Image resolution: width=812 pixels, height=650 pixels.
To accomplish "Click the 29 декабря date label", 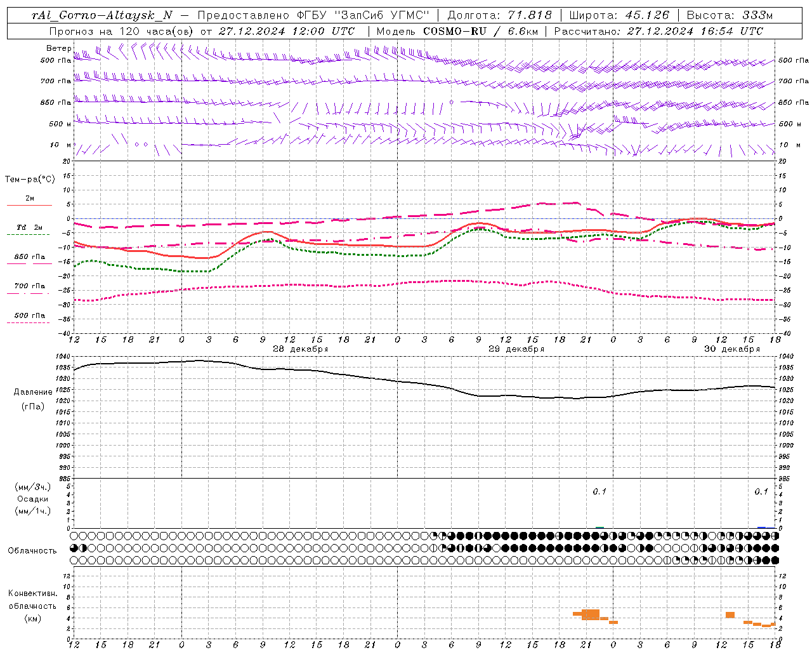I will point(516,349).
